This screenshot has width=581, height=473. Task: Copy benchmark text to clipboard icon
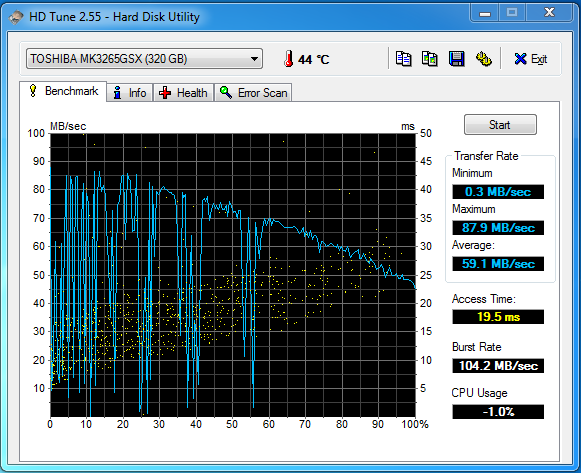pyautogui.click(x=403, y=59)
